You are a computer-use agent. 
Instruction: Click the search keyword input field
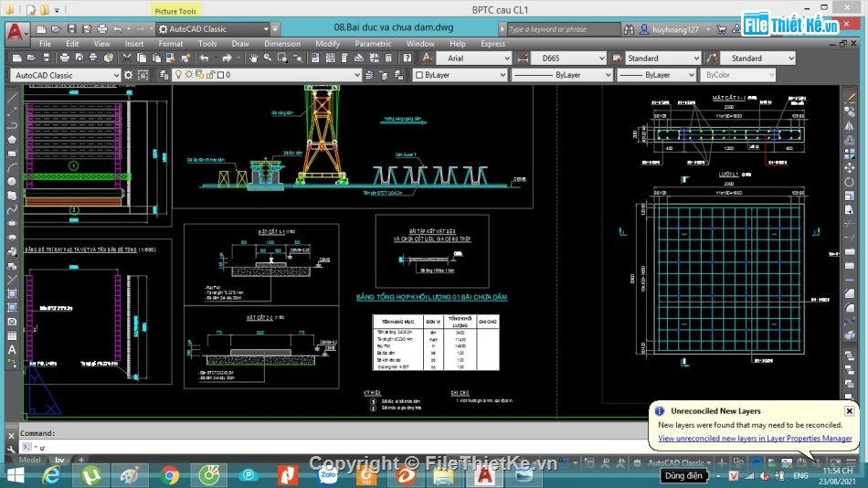pyautogui.click(x=563, y=29)
